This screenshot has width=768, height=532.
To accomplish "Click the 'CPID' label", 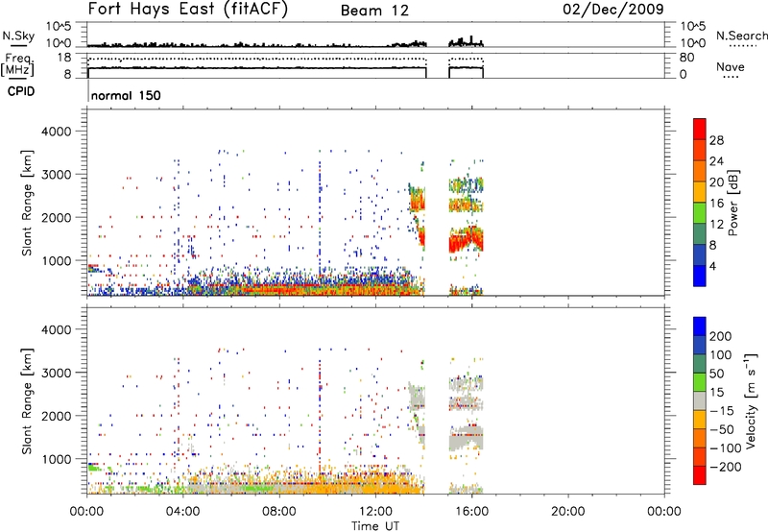I will tap(21, 91).
